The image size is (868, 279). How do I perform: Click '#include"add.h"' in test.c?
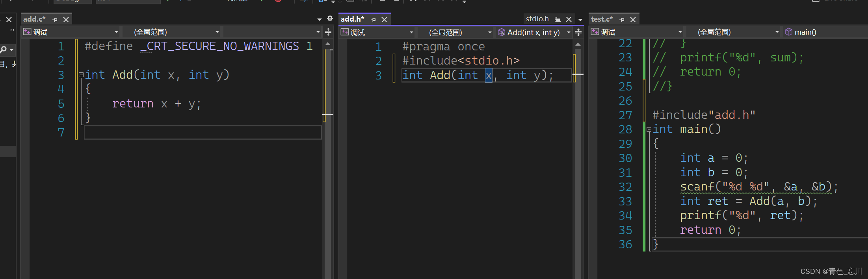coord(704,115)
